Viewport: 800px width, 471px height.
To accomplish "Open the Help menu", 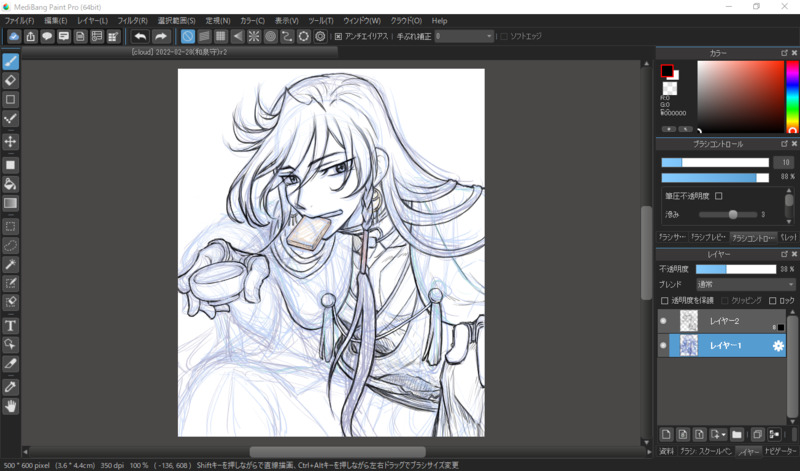I will [x=439, y=21].
